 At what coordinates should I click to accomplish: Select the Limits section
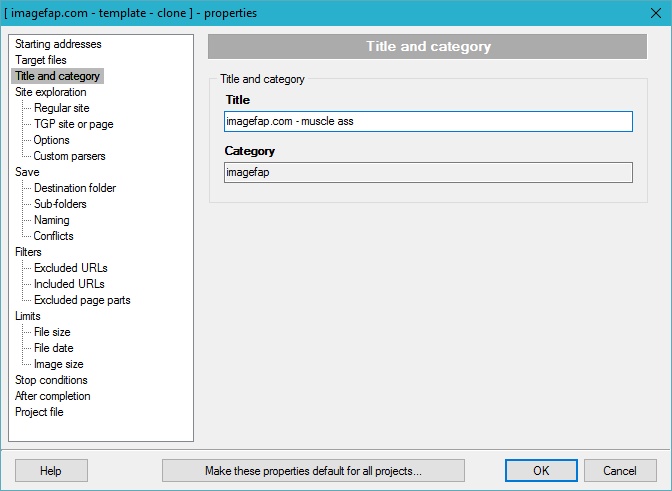pos(28,316)
